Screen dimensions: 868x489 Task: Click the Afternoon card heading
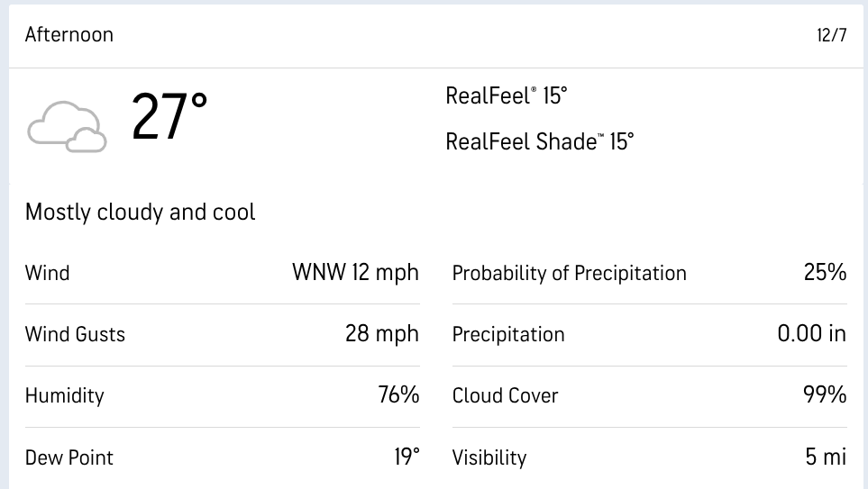point(69,35)
